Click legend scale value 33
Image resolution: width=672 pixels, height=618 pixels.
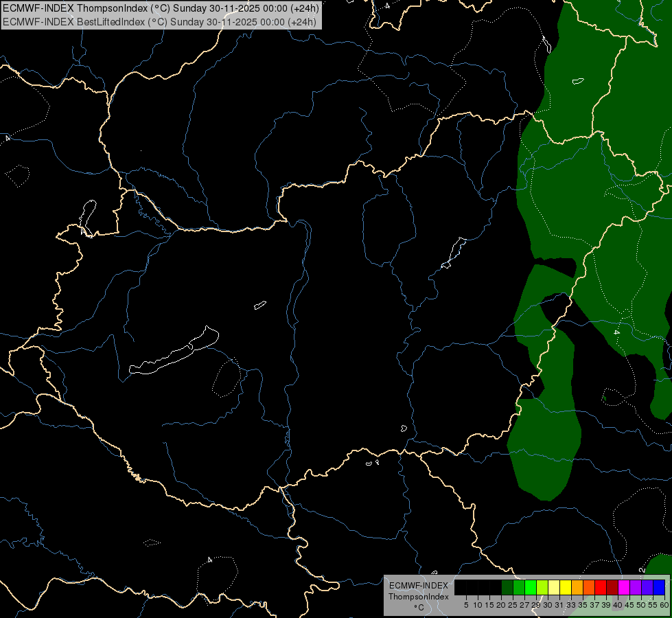571,605
